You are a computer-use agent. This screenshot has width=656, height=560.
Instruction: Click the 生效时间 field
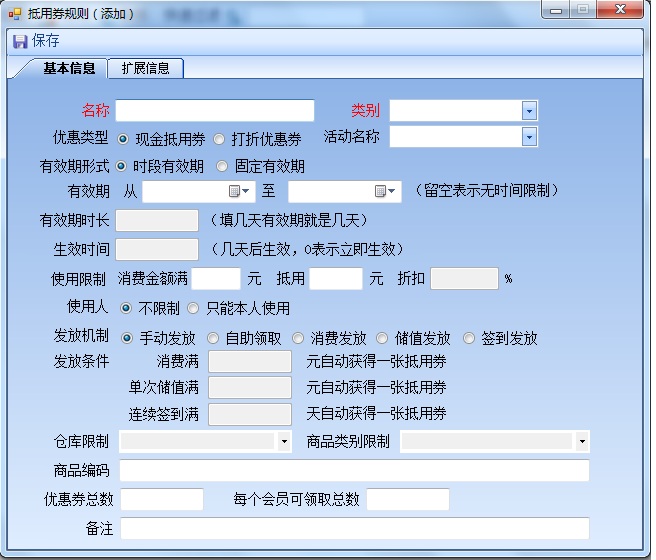[x=157, y=250]
